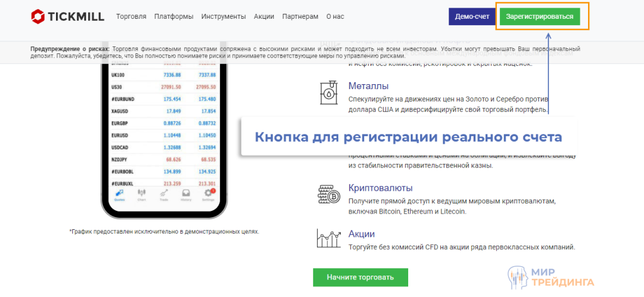644x297 pixels.
Task: Select the EURUSD quote row
Action: coord(164,135)
